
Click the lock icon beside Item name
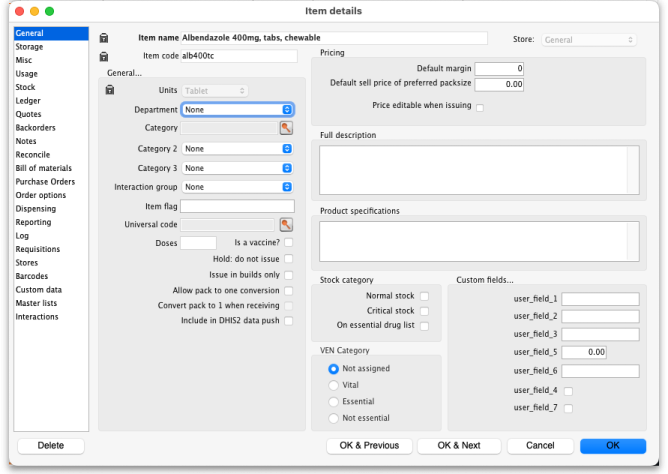pos(104,39)
